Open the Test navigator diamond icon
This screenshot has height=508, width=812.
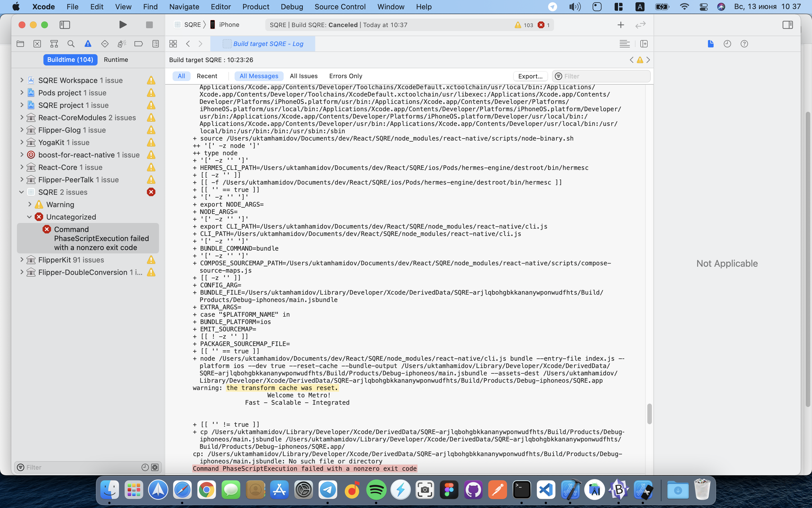tap(105, 44)
